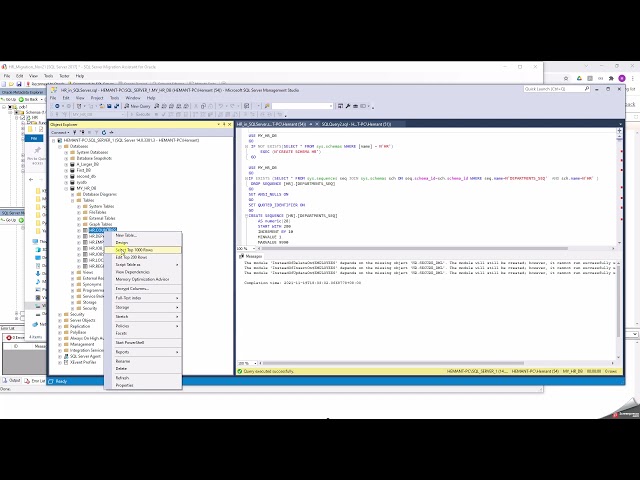Click the browser extensions puzzle icon
The image size is (640, 480).
tap(611, 78)
